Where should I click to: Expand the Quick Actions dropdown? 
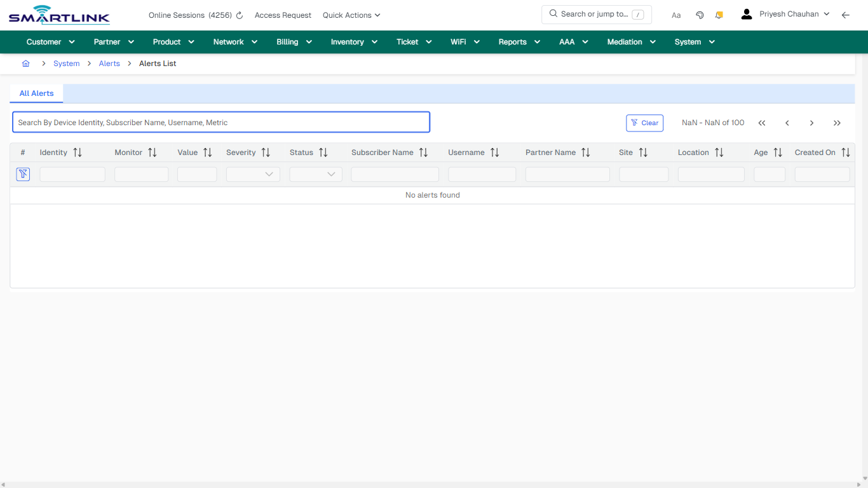[351, 15]
